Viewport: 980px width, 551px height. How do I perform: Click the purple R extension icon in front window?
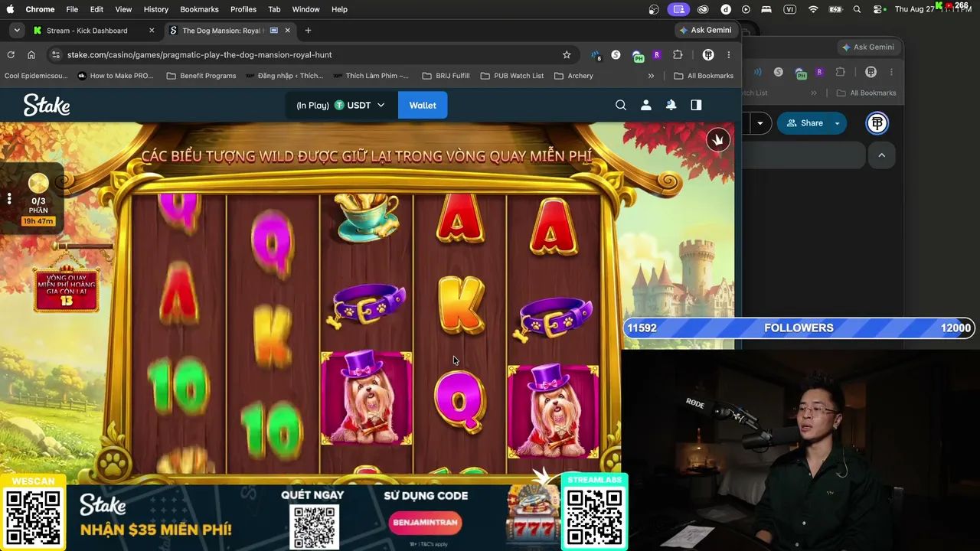(x=657, y=54)
